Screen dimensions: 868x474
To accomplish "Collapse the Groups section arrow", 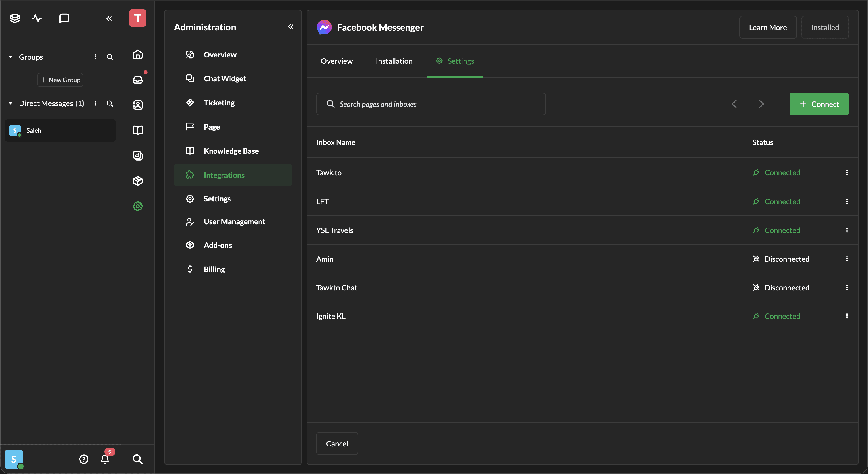I will click(11, 57).
